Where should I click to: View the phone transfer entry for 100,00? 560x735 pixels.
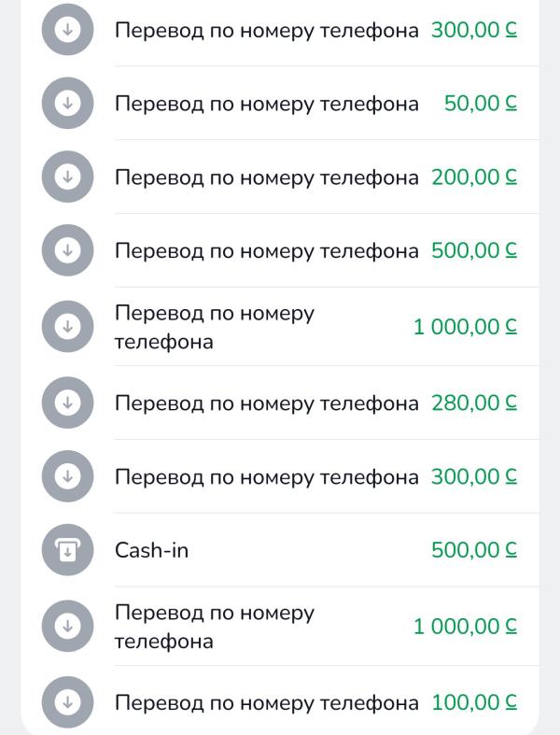266,702
